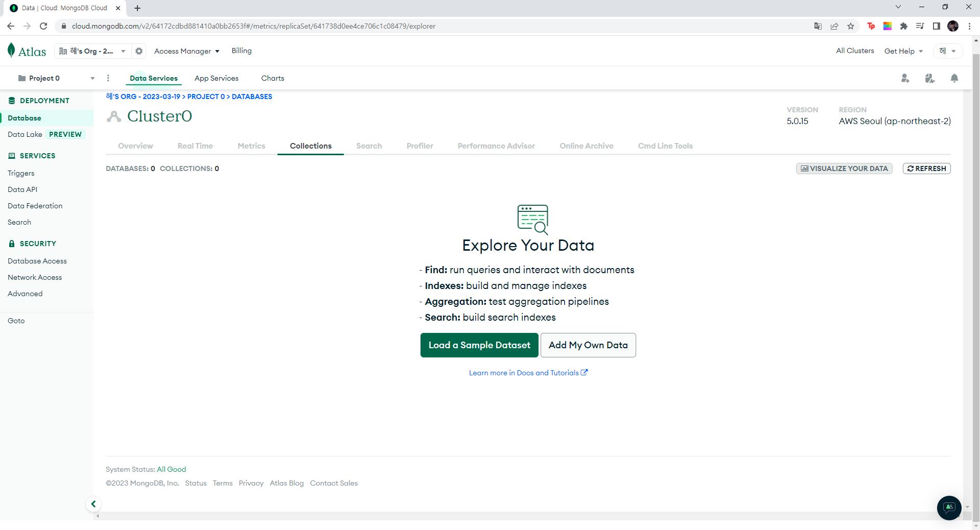The image size is (980, 530).
Task: Open Database Access settings
Action: 37,261
